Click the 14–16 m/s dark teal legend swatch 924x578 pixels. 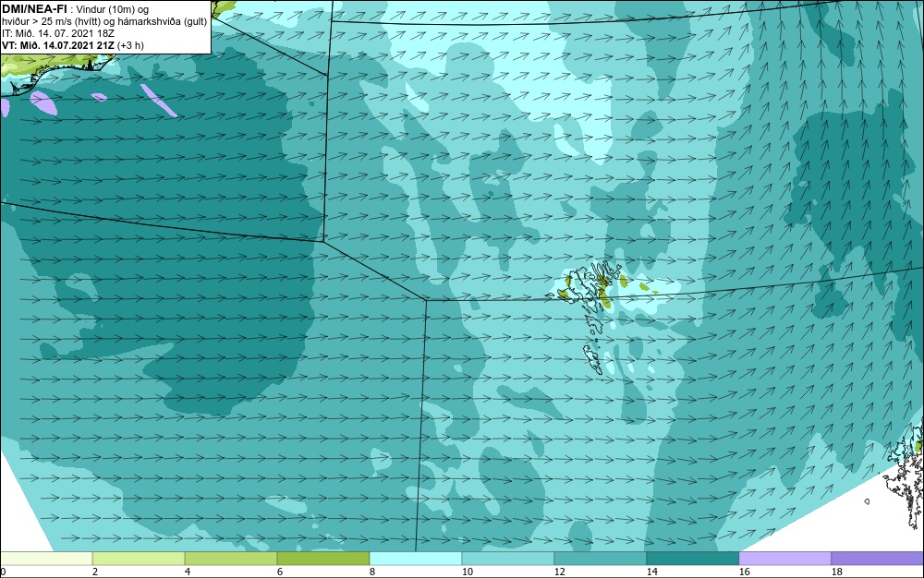pyautogui.click(x=693, y=559)
